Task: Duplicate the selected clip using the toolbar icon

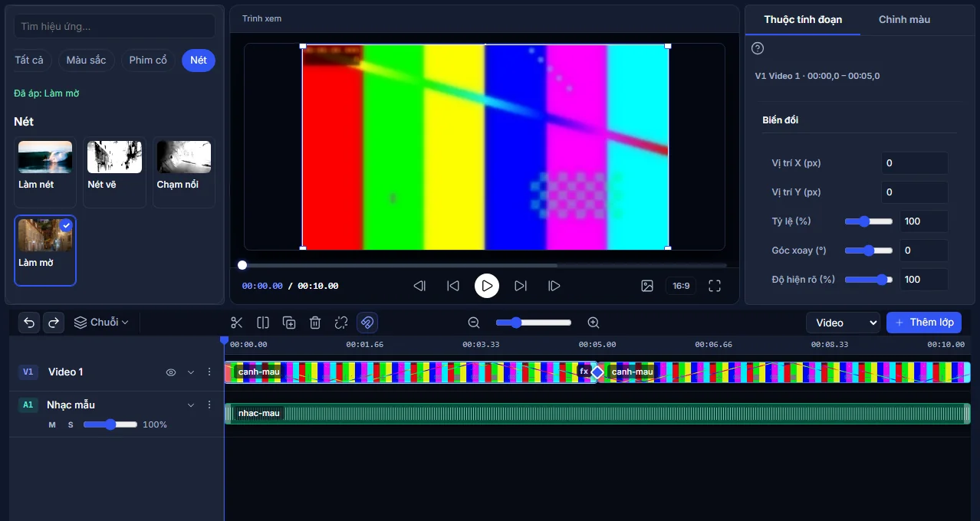Action: [x=289, y=323]
